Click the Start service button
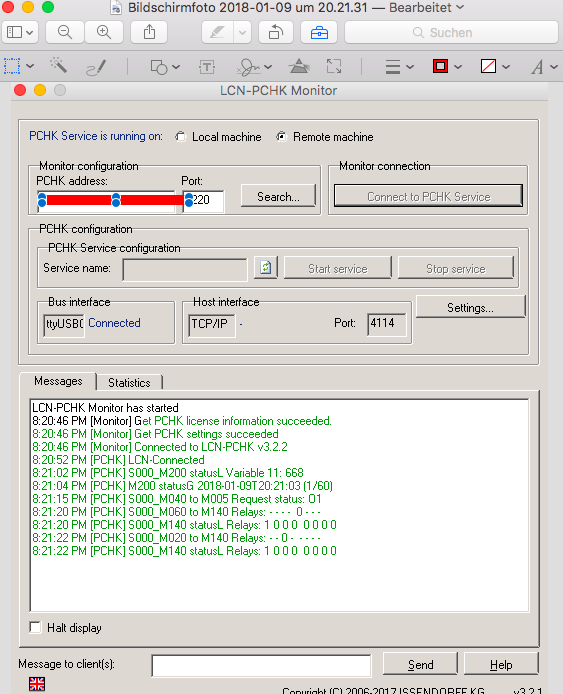Viewport: 563px width, 694px height. pyautogui.click(x=338, y=268)
